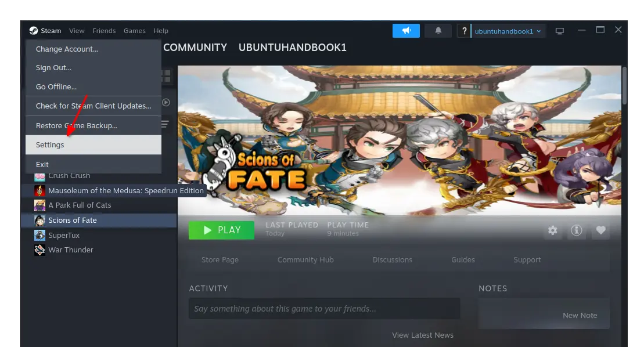Open the Store Page link
The height and width of the screenshot is (347, 644).
(x=220, y=259)
